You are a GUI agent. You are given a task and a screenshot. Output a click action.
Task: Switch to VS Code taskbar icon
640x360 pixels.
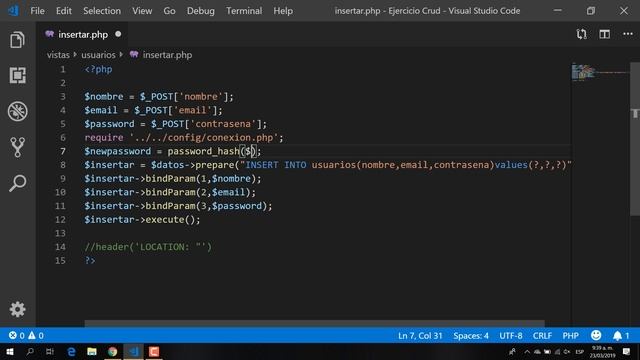133,351
